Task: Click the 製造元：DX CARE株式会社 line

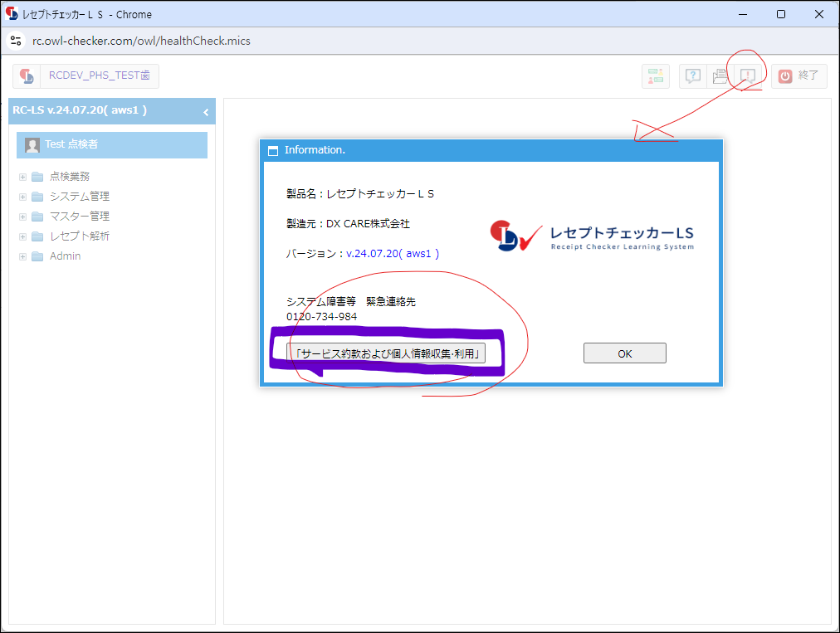Action: (349, 223)
